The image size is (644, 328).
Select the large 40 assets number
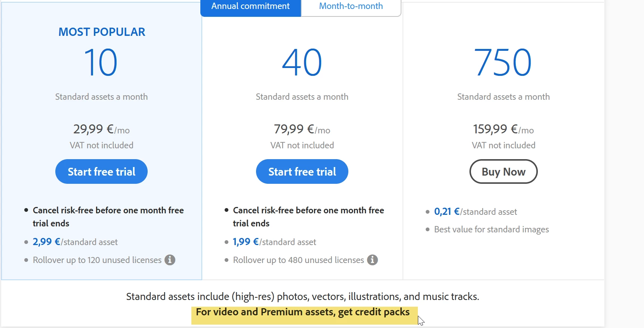point(302,62)
